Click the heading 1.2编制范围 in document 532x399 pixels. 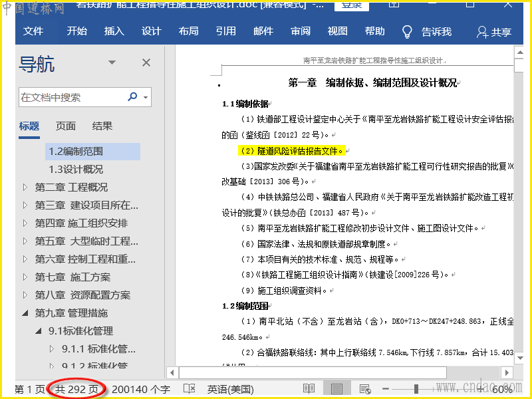[x=245, y=306]
